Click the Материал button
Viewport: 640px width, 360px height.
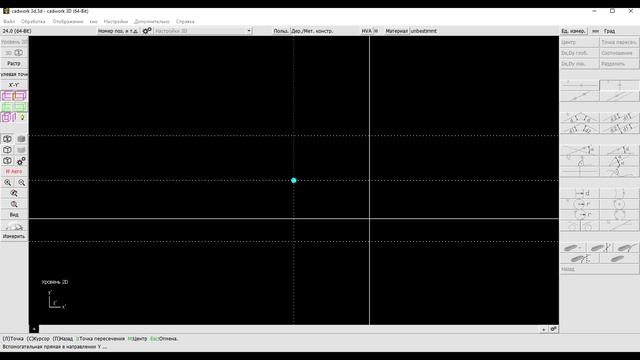point(396,31)
